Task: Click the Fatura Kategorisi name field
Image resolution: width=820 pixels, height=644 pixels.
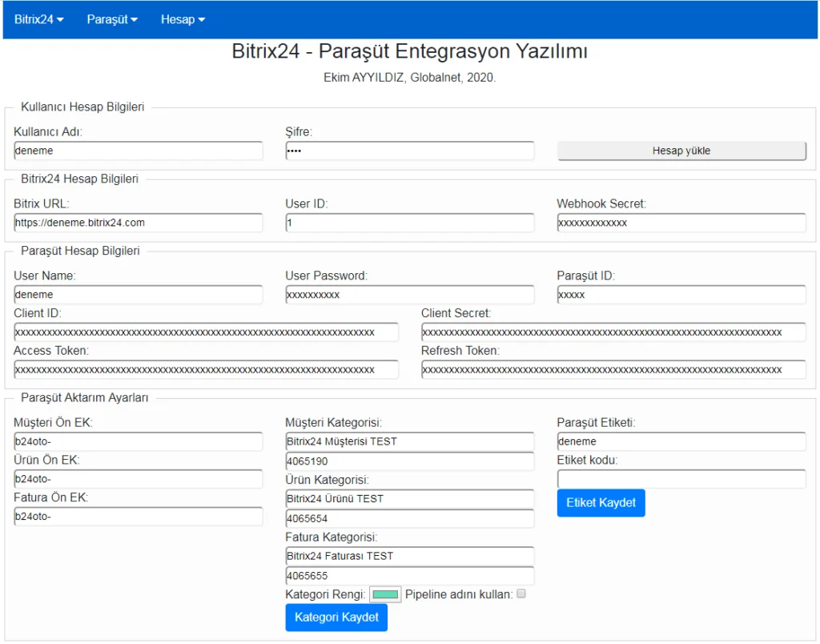Action: click(x=409, y=556)
